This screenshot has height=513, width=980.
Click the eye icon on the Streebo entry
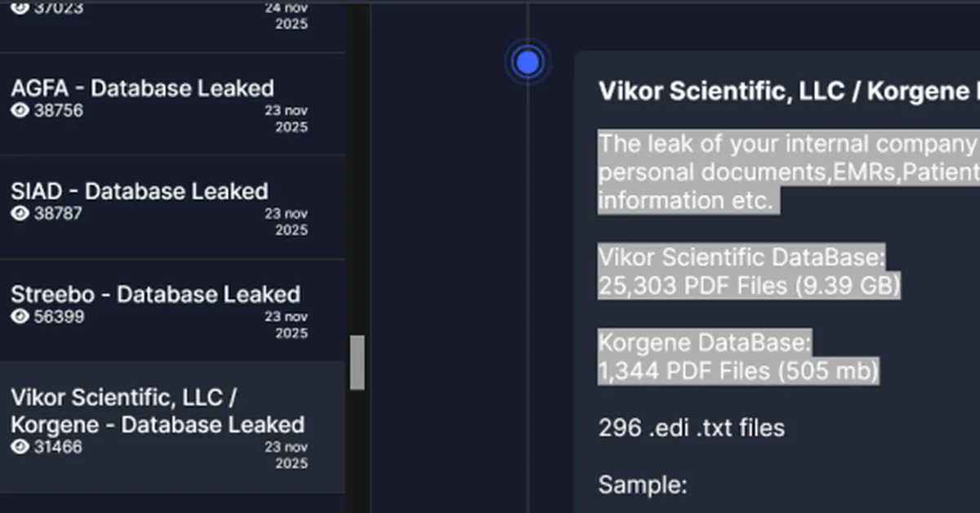tap(20, 316)
